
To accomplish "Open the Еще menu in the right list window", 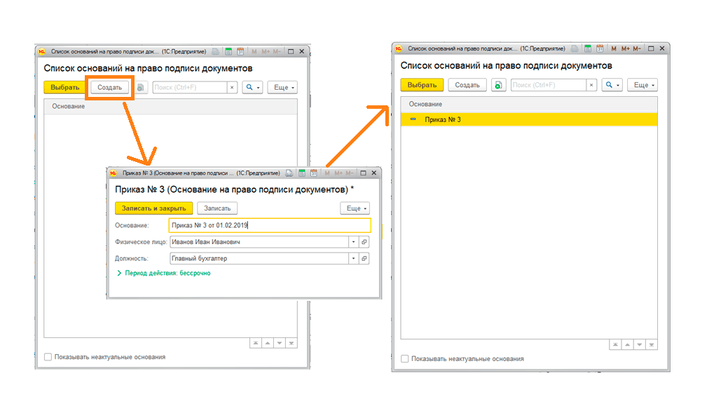I will coord(643,85).
